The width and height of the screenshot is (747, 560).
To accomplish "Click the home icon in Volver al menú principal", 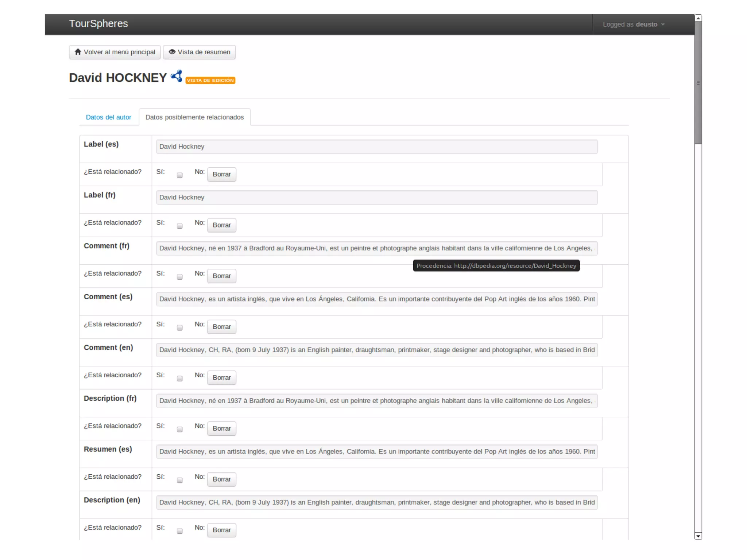I will 78,52.
